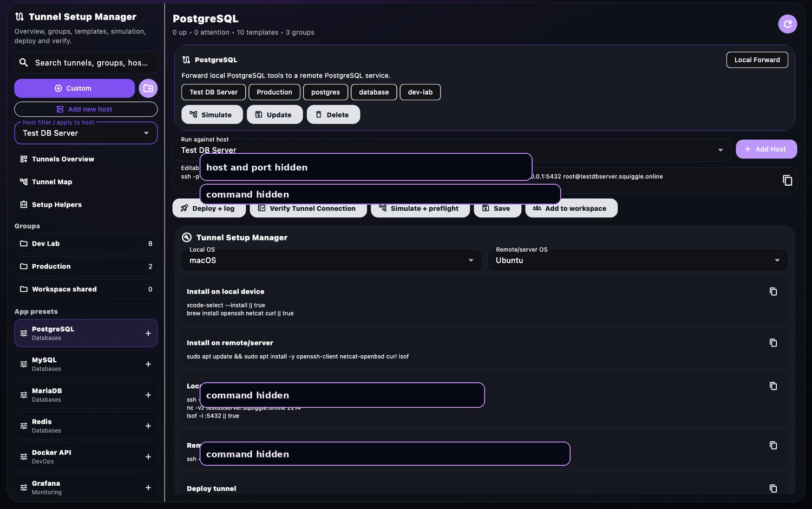
Task: Open the Local OS dropdown
Action: pyautogui.click(x=331, y=260)
